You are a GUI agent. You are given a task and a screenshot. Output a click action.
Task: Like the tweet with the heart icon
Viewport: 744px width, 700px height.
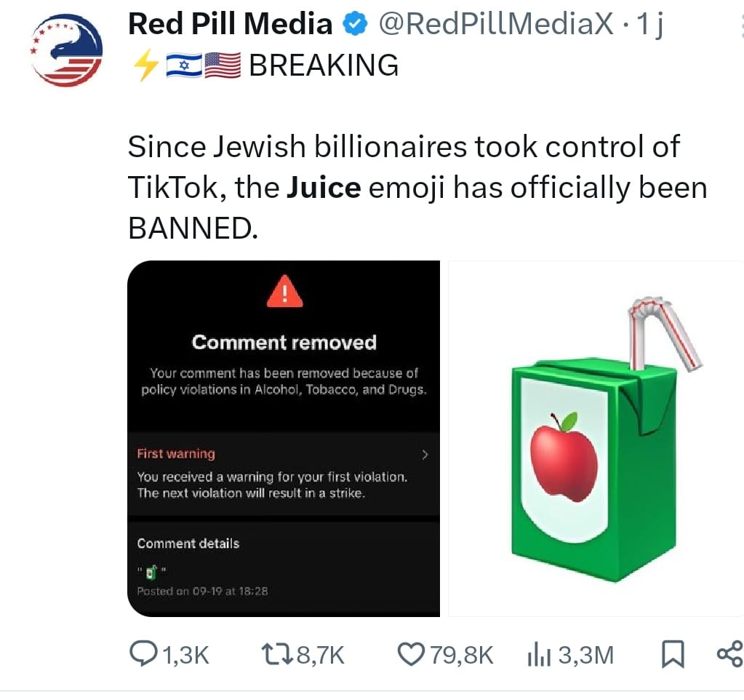pos(411,655)
